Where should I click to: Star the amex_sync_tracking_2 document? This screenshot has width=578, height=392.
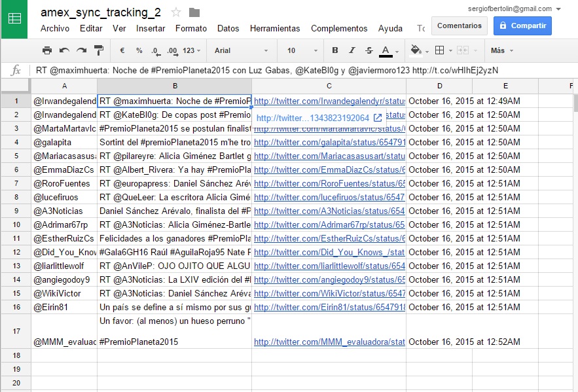176,12
